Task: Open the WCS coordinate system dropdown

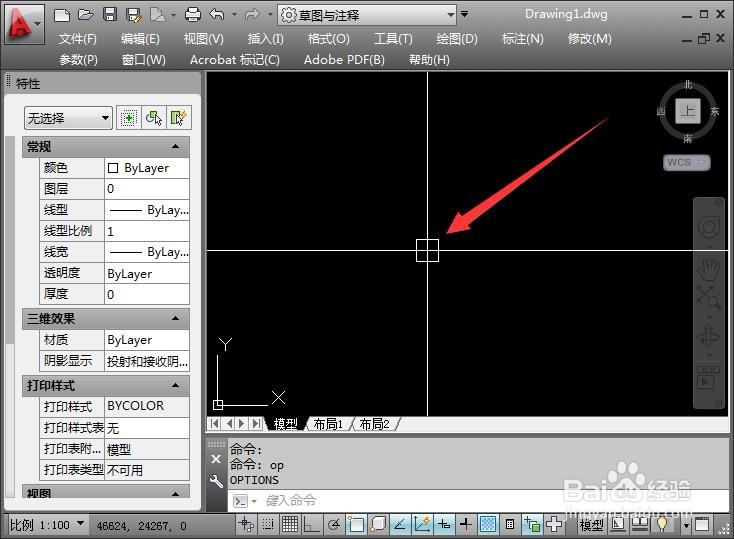Action: coord(686,162)
